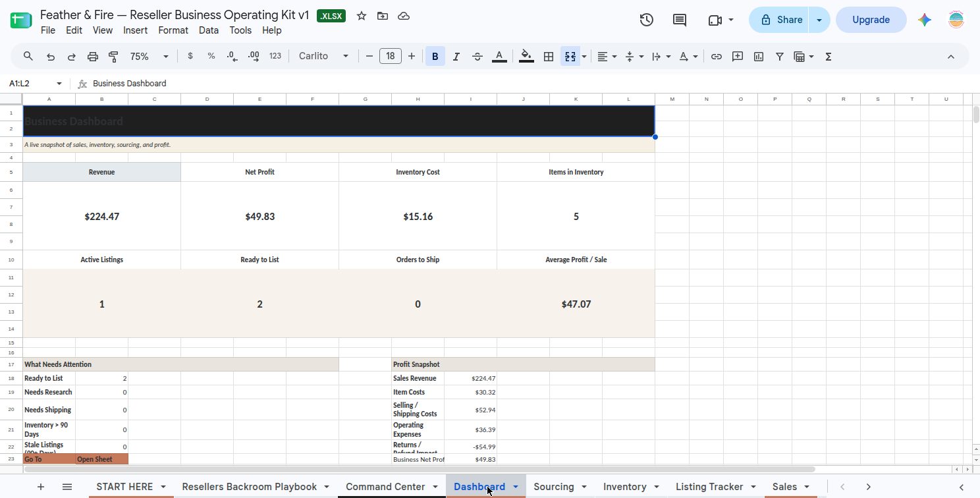Screen dimensions: 980x498
Task: Toggle strikethrough formatting
Action: [x=477, y=57]
